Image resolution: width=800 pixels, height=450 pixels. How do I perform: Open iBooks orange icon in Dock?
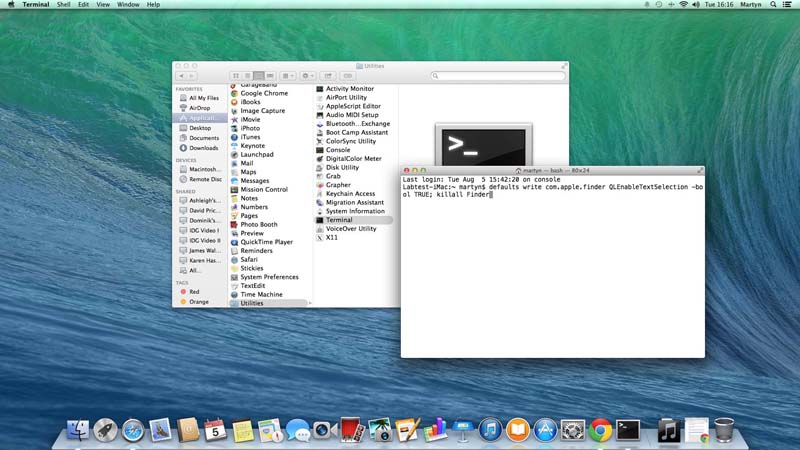(518, 430)
